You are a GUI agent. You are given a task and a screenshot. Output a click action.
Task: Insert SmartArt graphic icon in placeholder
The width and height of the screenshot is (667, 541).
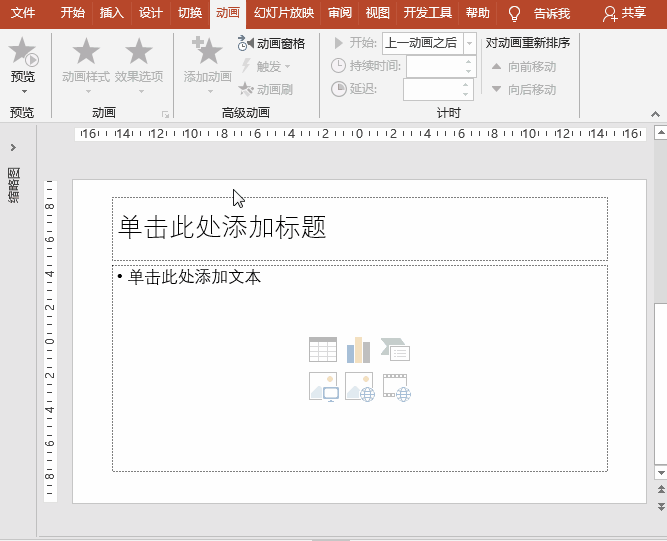coord(395,350)
